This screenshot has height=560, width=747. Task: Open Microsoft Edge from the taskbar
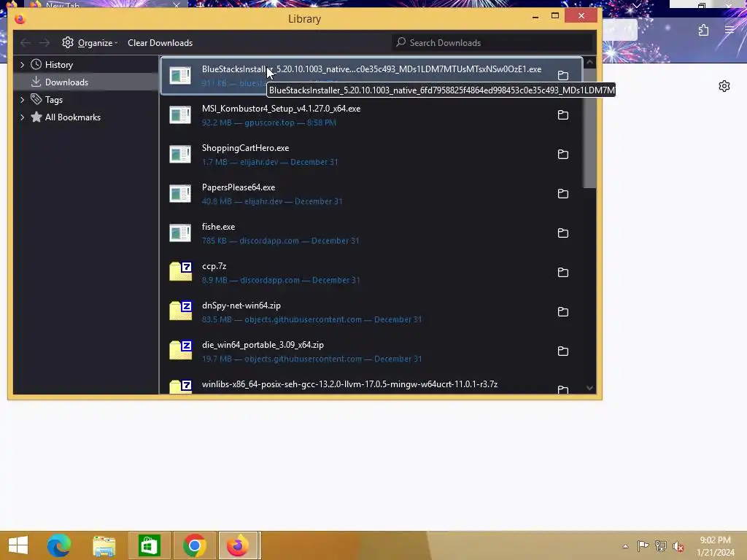(x=59, y=545)
